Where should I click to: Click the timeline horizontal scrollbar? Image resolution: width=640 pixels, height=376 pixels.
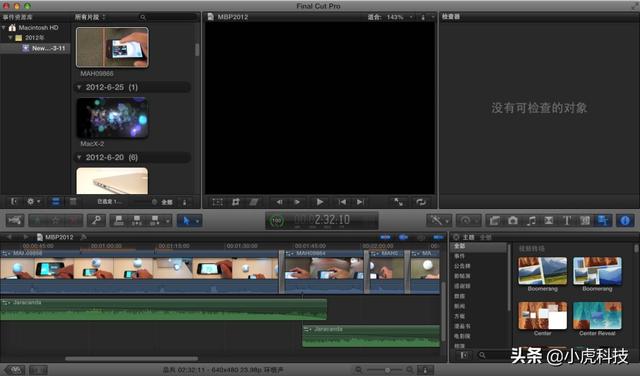click(131, 359)
